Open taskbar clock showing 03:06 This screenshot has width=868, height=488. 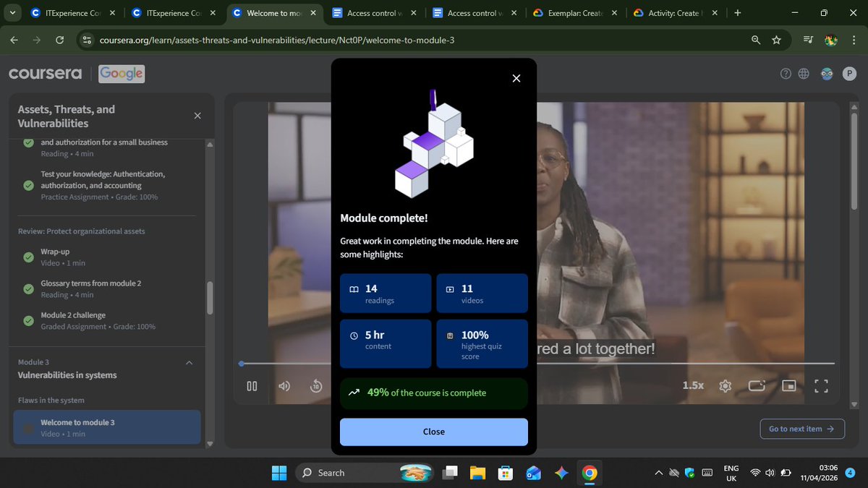point(819,473)
